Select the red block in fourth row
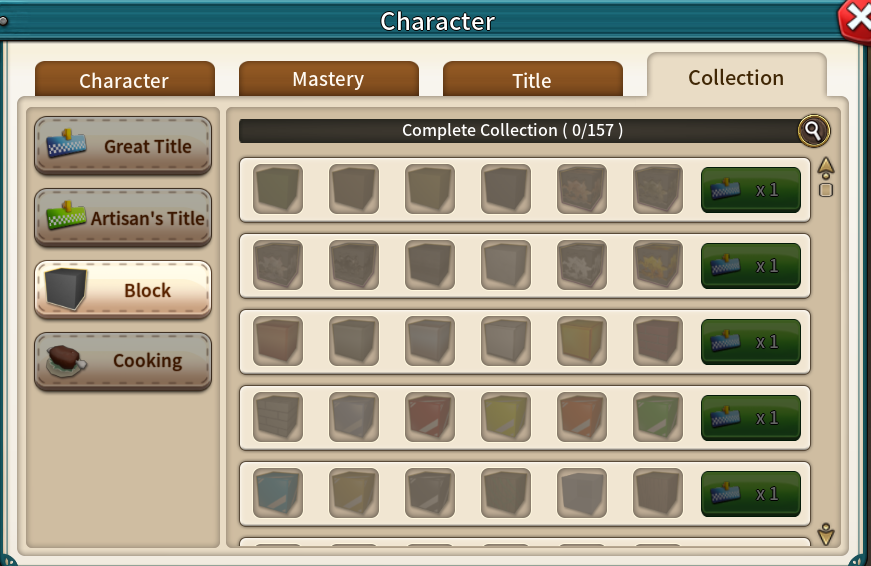 (430, 417)
